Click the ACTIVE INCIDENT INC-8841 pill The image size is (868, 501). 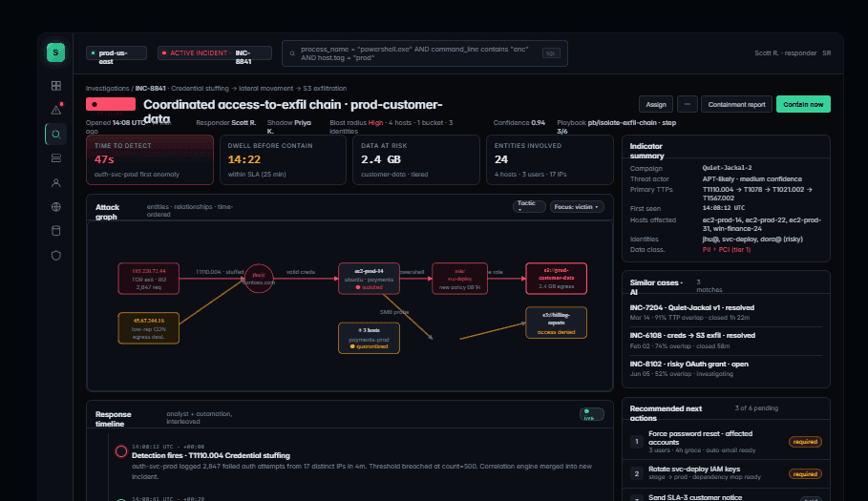[x=215, y=53]
